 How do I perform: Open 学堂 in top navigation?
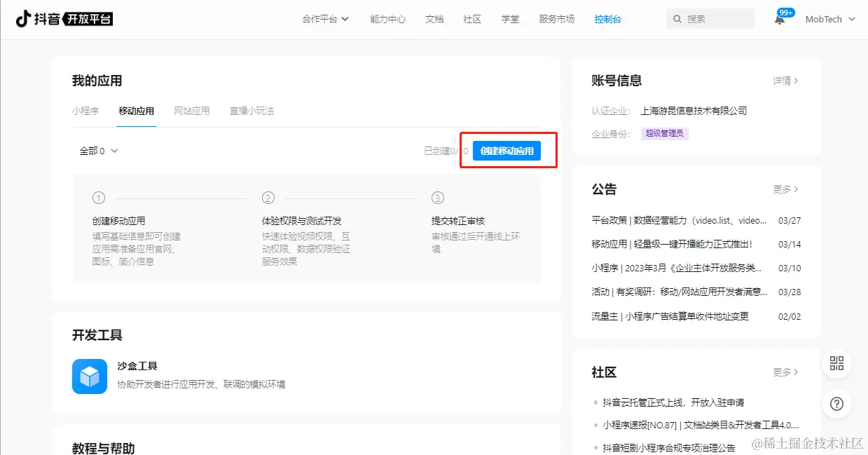coord(510,19)
